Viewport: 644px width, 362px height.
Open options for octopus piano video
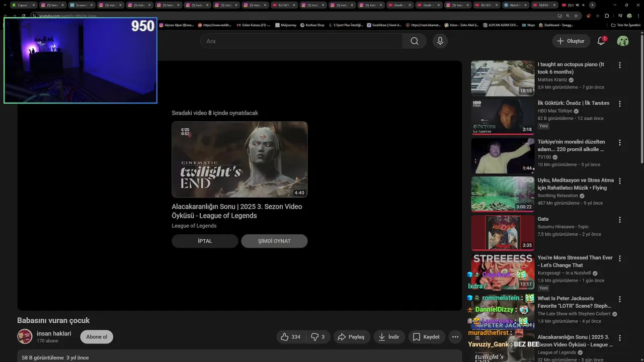(x=620, y=65)
